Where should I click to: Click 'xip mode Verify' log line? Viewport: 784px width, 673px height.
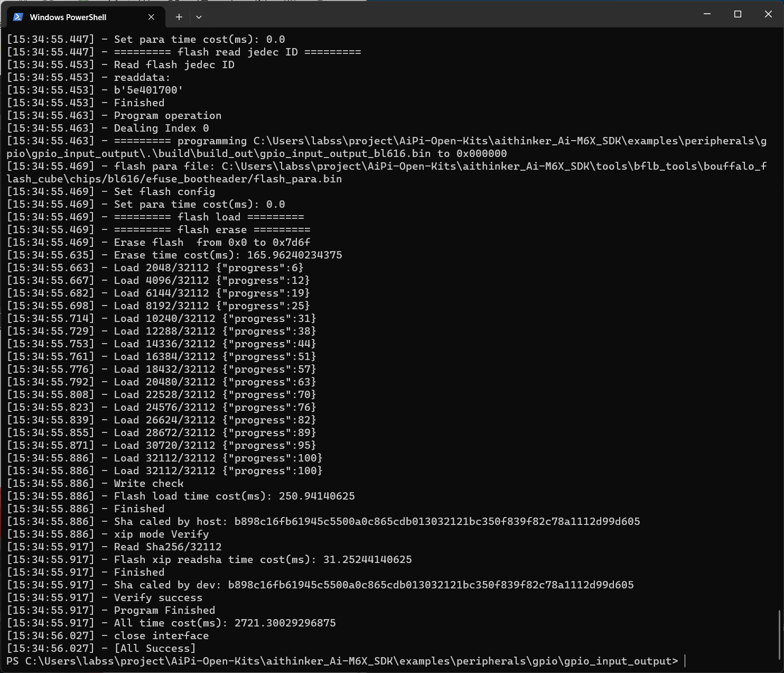pos(107,534)
